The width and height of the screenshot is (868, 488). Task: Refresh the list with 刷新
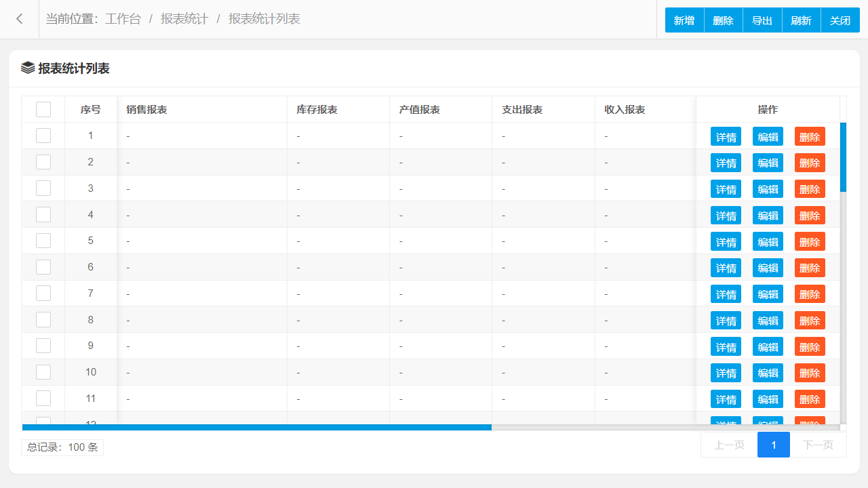point(802,20)
